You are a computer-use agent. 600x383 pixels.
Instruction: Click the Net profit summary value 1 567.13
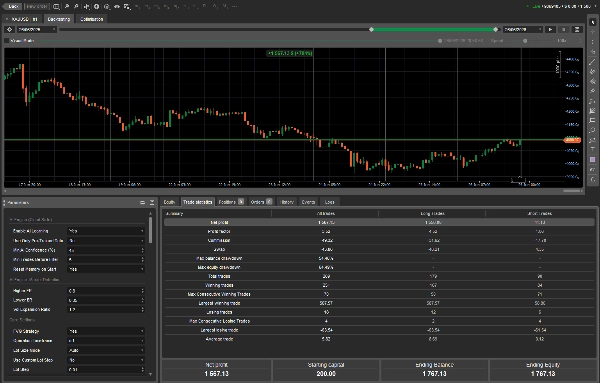[x=217, y=374]
